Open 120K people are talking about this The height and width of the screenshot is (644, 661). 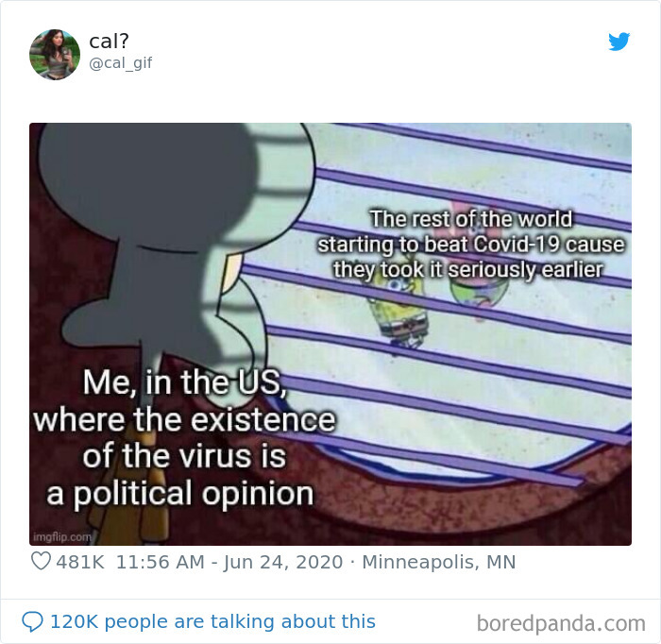[212, 621]
